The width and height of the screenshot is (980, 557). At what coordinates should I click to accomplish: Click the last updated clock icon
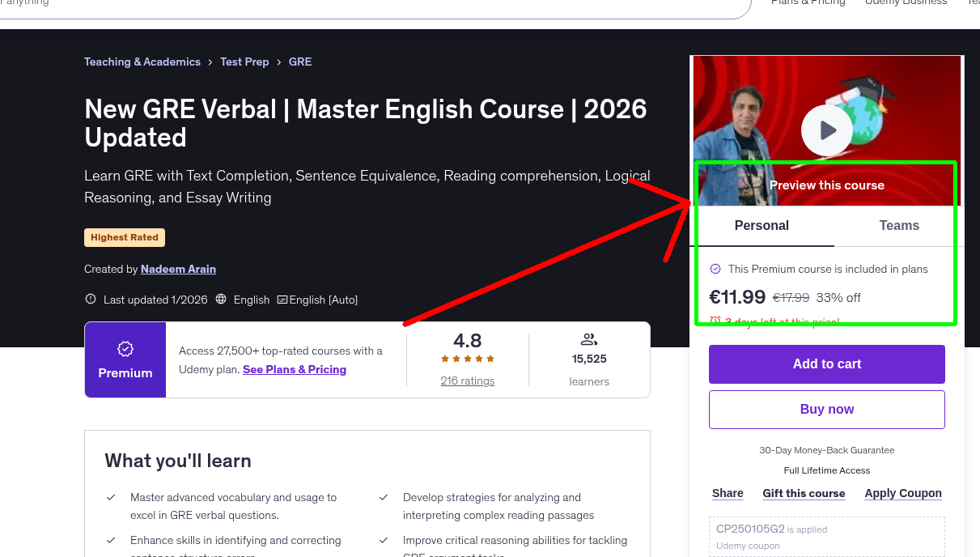91,299
